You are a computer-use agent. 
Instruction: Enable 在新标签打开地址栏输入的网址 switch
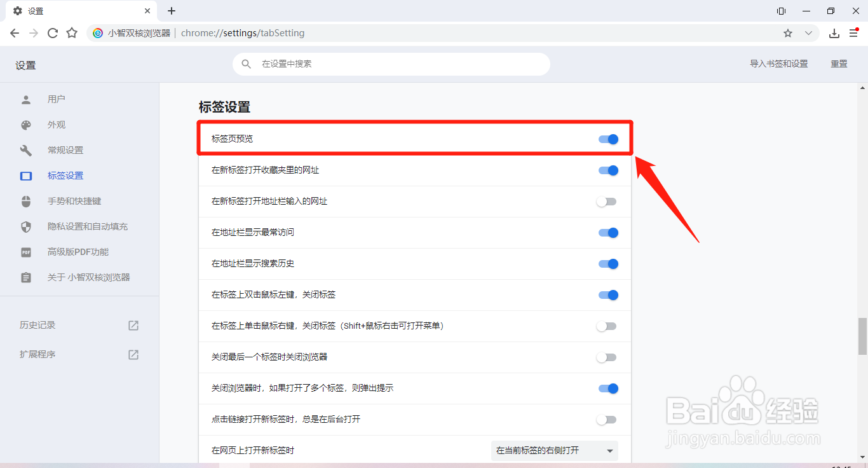coord(606,202)
